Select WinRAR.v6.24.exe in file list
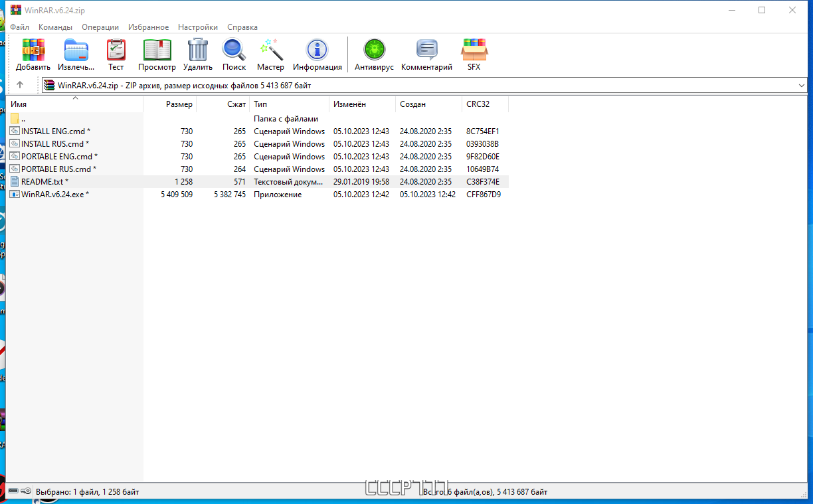This screenshot has width=813, height=504. tap(53, 195)
